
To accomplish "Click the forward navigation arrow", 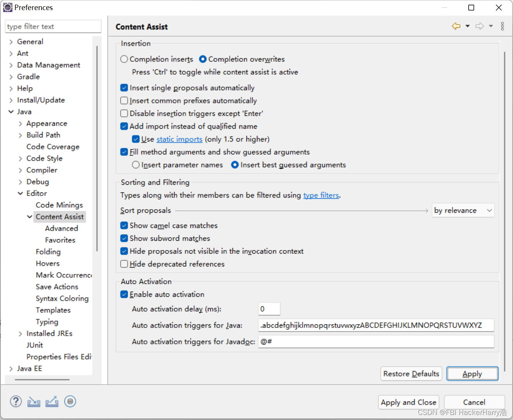I will click(479, 26).
